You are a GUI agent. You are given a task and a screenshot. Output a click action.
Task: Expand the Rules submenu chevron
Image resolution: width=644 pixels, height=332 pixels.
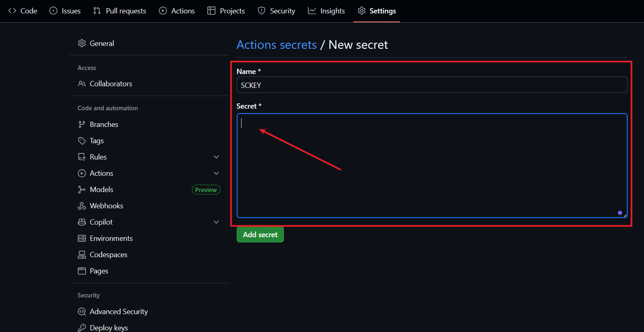point(216,157)
